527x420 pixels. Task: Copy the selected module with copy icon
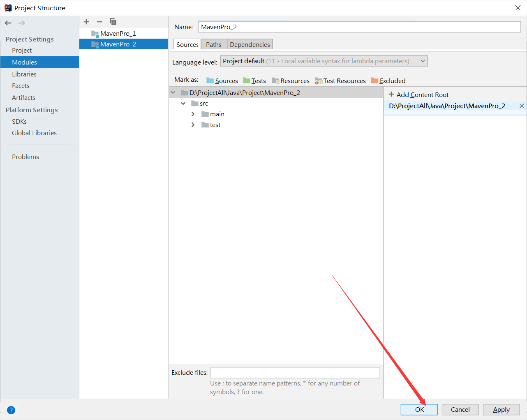(113, 22)
